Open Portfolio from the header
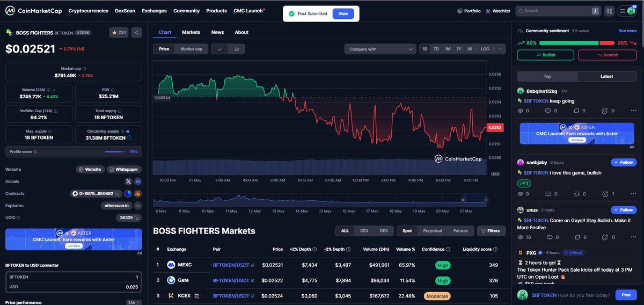Image resolution: width=644 pixels, height=305 pixels. 469,11
